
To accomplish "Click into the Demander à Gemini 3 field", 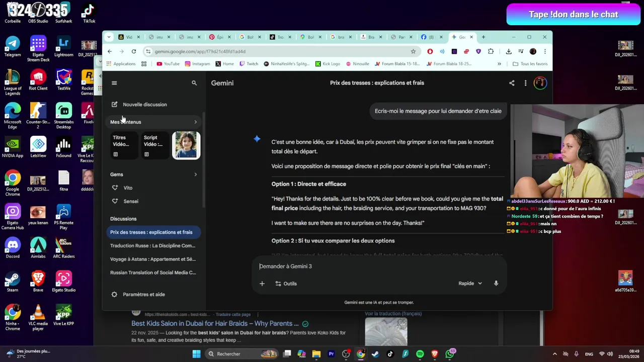I will click(380, 266).
